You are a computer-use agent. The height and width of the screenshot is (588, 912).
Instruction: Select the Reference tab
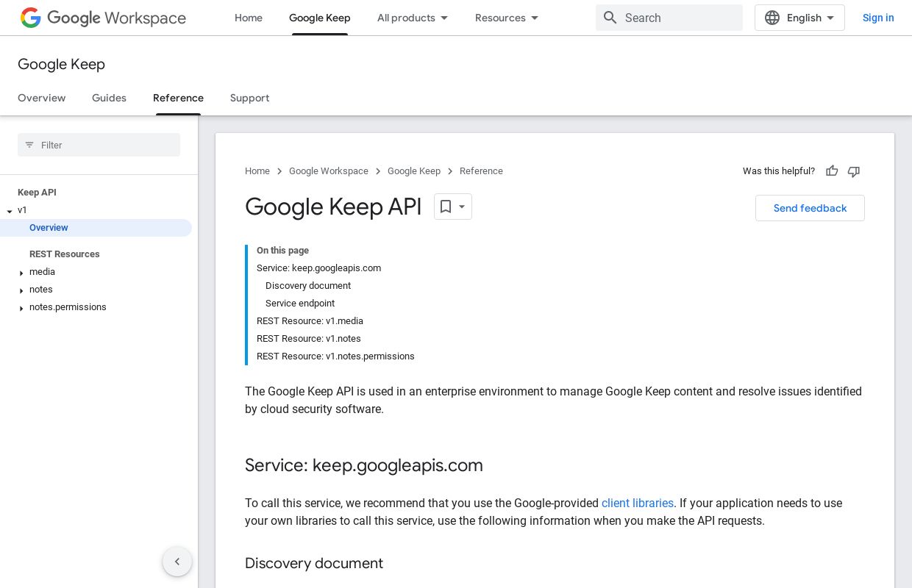click(178, 98)
